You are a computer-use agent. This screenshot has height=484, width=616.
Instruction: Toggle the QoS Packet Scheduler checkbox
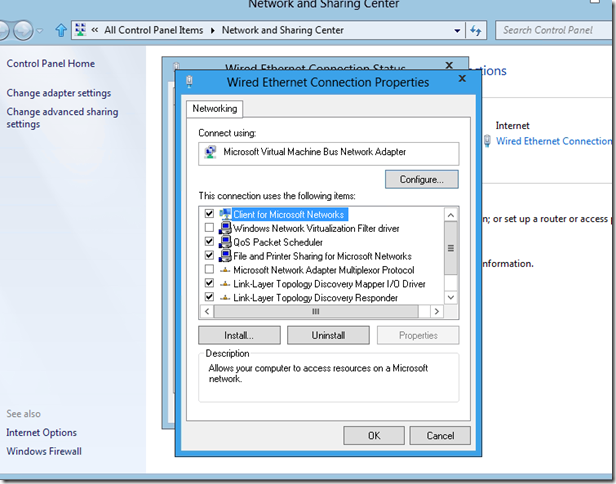[209, 241]
